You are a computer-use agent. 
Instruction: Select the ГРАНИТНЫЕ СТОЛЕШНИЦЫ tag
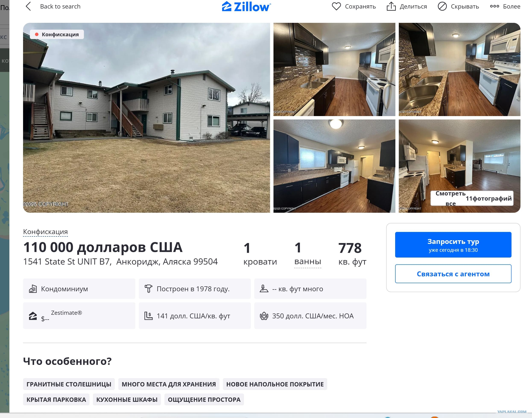[69, 384]
